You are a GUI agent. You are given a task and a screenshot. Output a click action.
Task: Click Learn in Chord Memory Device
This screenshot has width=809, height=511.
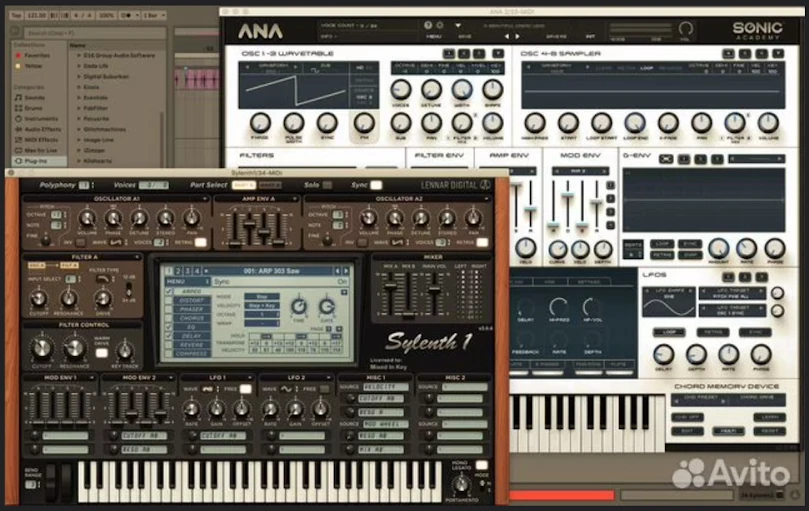769,417
